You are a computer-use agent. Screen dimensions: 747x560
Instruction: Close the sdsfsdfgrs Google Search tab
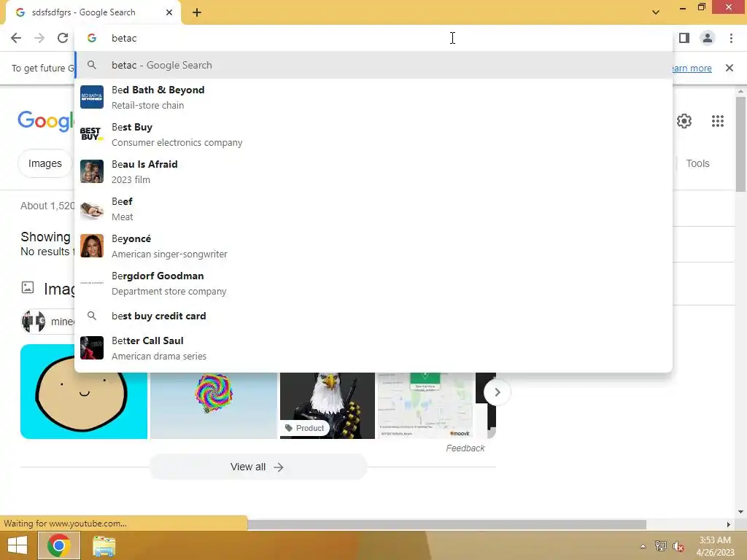tap(169, 13)
